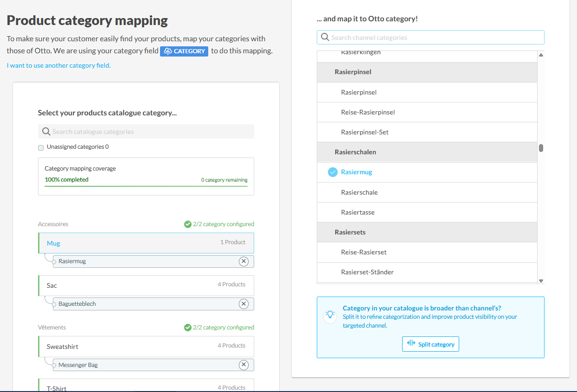Select the Sac catalogue category
The height and width of the screenshot is (392, 577).
click(x=146, y=285)
